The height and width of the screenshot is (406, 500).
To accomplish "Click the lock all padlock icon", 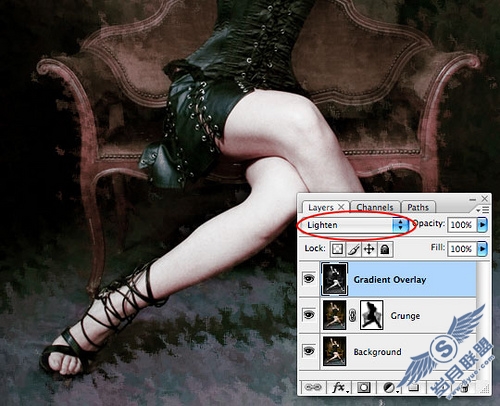I will pos(385,249).
